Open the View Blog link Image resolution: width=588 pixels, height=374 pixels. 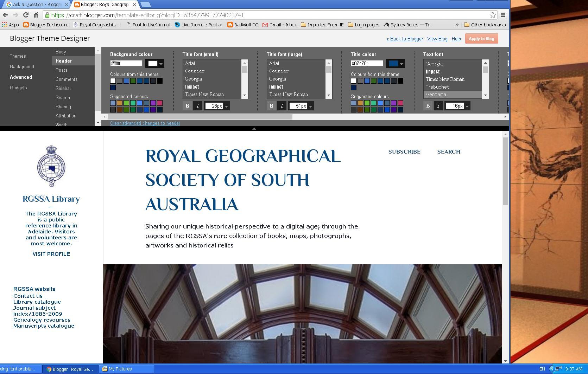click(437, 39)
